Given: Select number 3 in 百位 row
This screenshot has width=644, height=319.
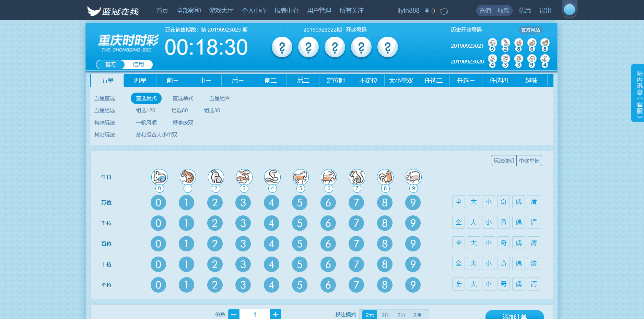Looking at the screenshot, I should pyautogui.click(x=243, y=244).
